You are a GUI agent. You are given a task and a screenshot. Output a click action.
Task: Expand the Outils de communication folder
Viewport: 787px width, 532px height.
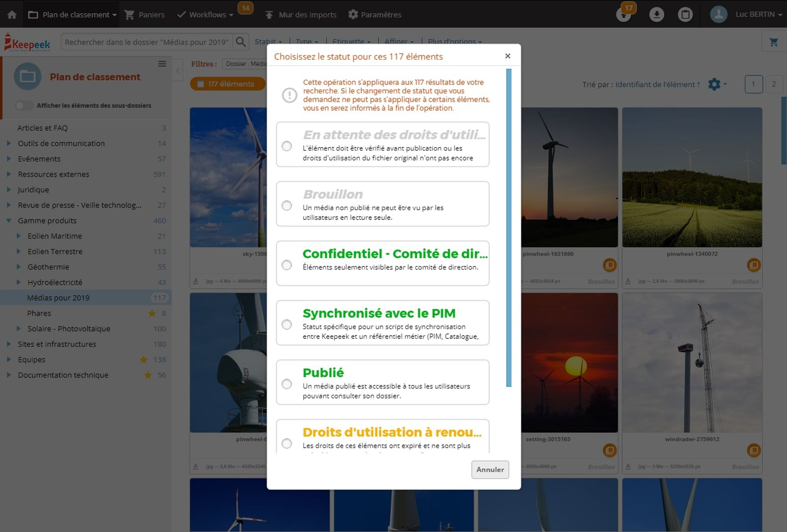[9, 143]
